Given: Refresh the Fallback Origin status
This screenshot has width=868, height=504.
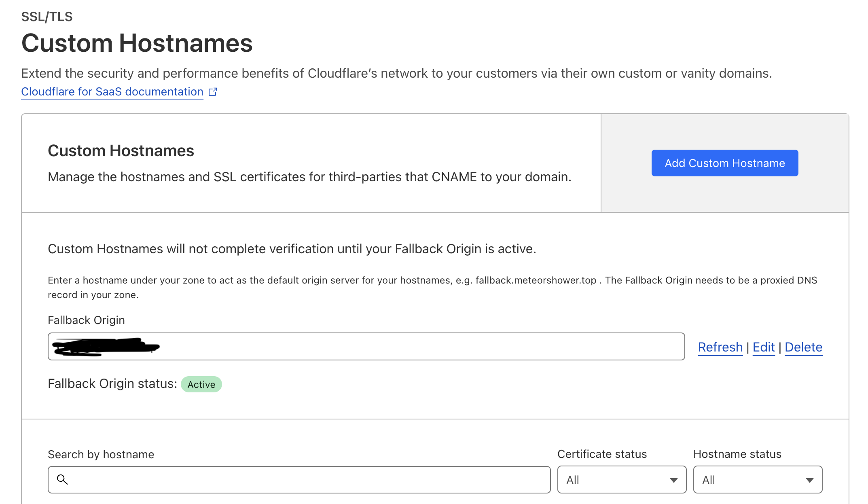Looking at the screenshot, I should 720,347.
